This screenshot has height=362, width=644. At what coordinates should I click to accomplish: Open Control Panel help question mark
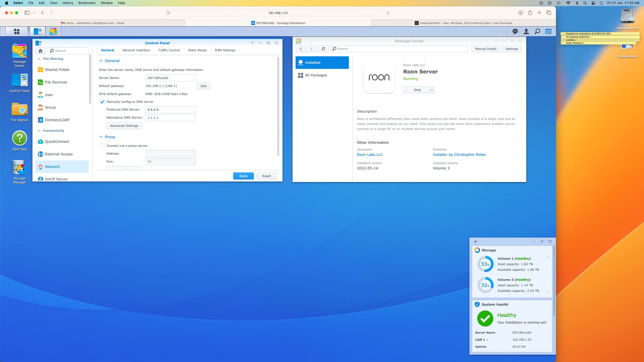tap(253, 43)
